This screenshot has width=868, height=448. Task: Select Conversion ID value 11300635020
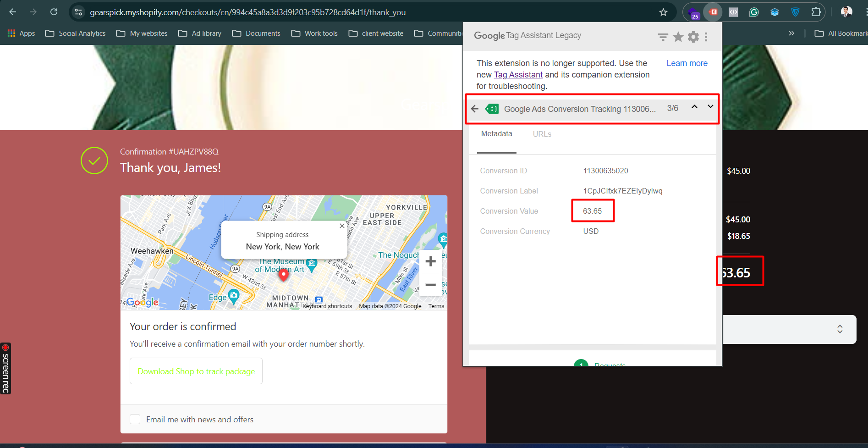(x=605, y=171)
